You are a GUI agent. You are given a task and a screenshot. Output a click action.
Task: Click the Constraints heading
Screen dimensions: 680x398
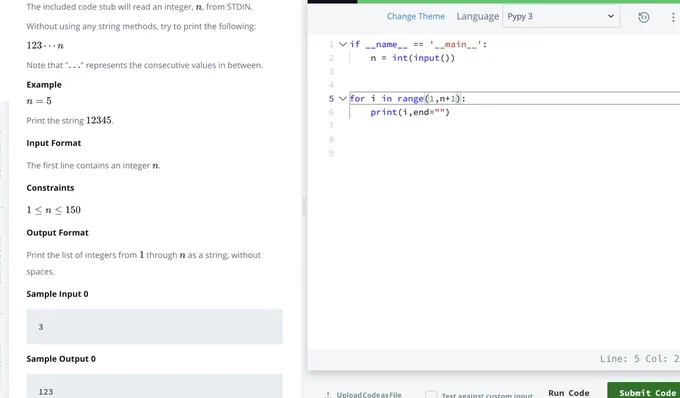click(x=50, y=188)
